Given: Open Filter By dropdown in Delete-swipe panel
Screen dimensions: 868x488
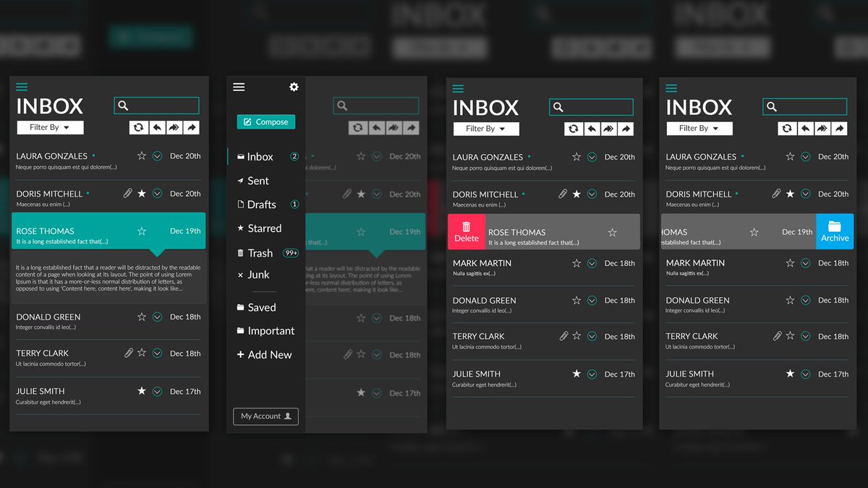Looking at the screenshot, I should [486, 129].
